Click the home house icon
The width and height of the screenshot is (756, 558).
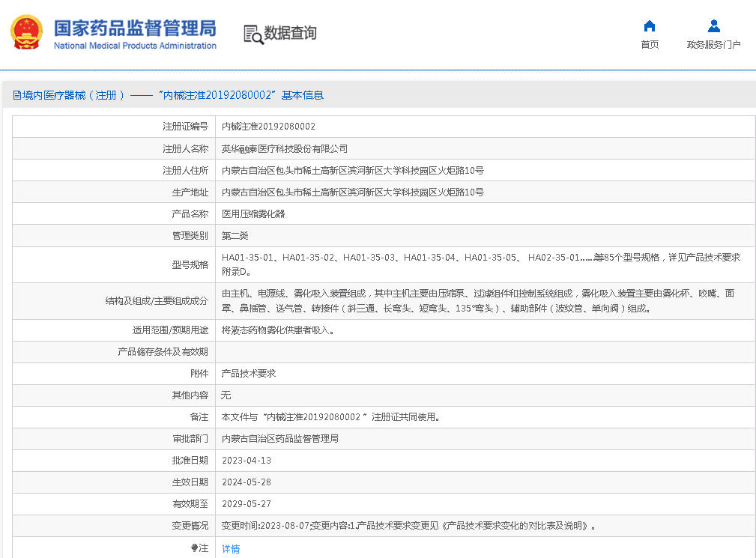(650, 26)
